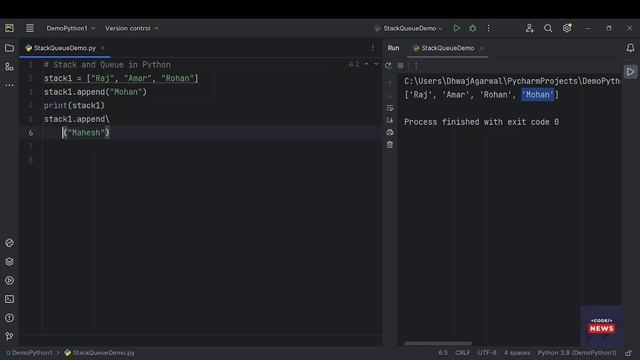This screenshot has height=360, width=640.
Task: Open the Services tool window
Action: point(9,280)
